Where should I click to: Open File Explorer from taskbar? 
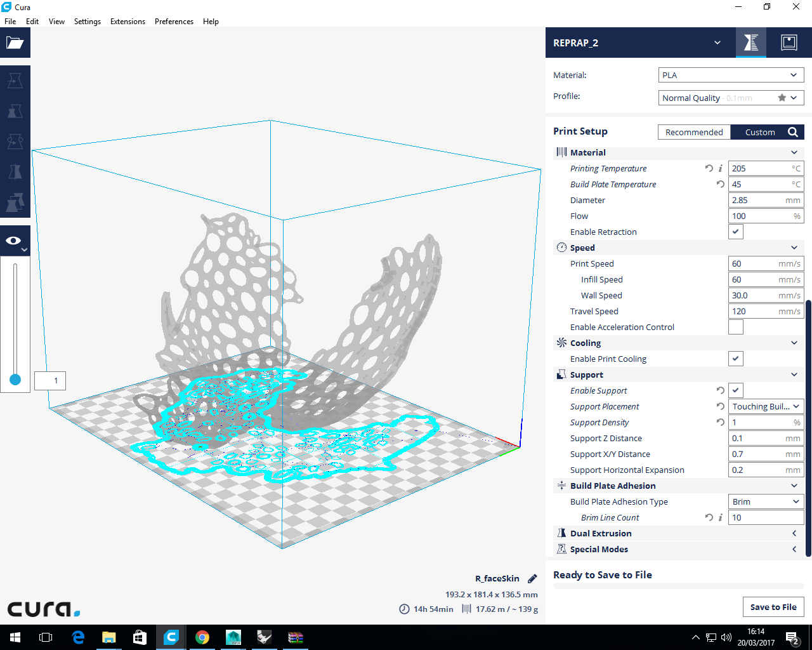coord(109,637)
